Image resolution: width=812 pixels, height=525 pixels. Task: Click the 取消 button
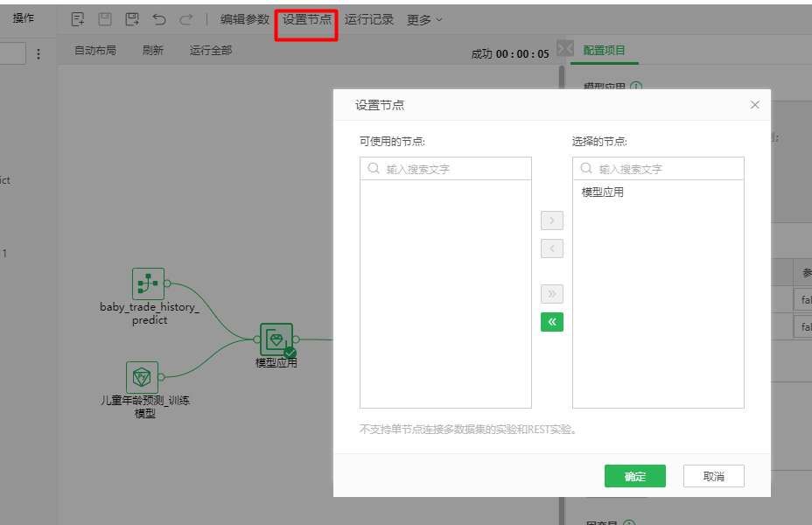tap(714, 476)
